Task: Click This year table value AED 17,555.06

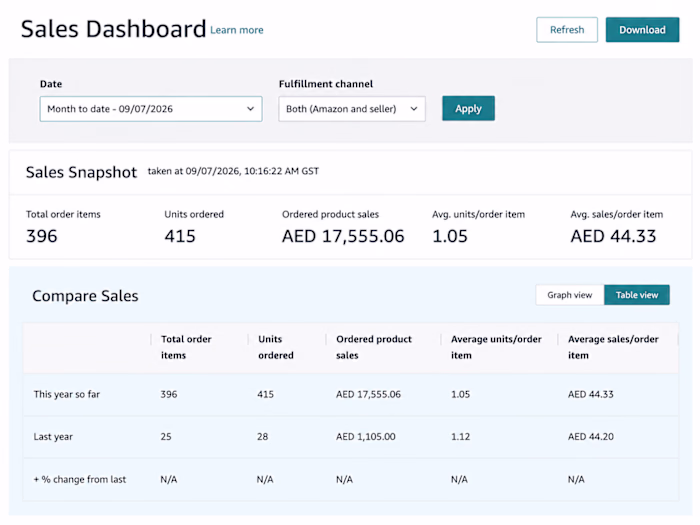Action: pyautogui.click(x=368, y=394)
